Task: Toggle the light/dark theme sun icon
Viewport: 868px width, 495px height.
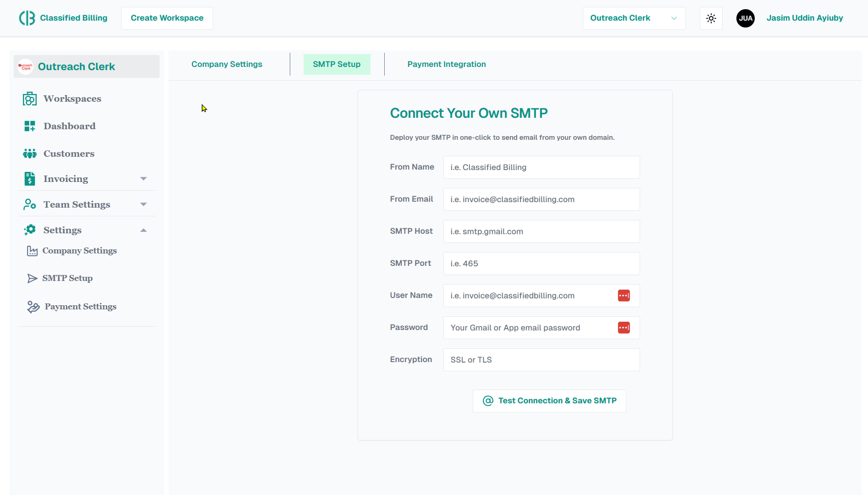Action: click(711, 18)
